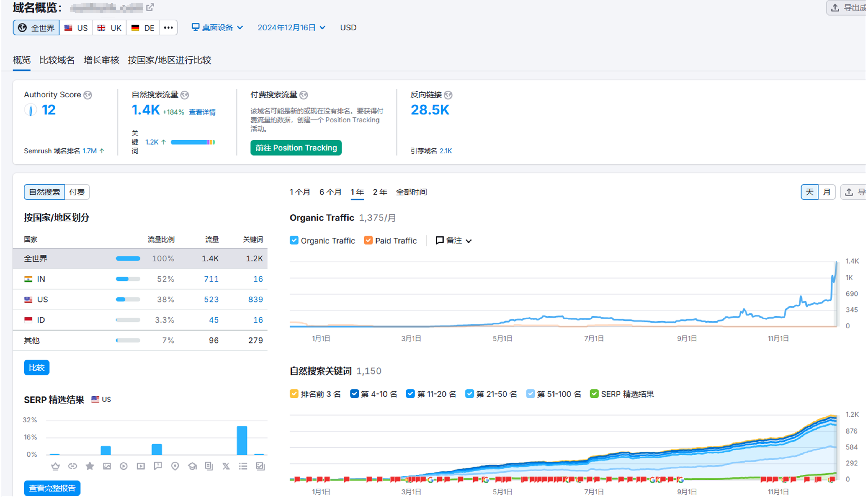The height and width of the screenshot is (500, 868).
Task: Uncheck the Paid Traffic checkbox
Action: click(x=369, y=241)
